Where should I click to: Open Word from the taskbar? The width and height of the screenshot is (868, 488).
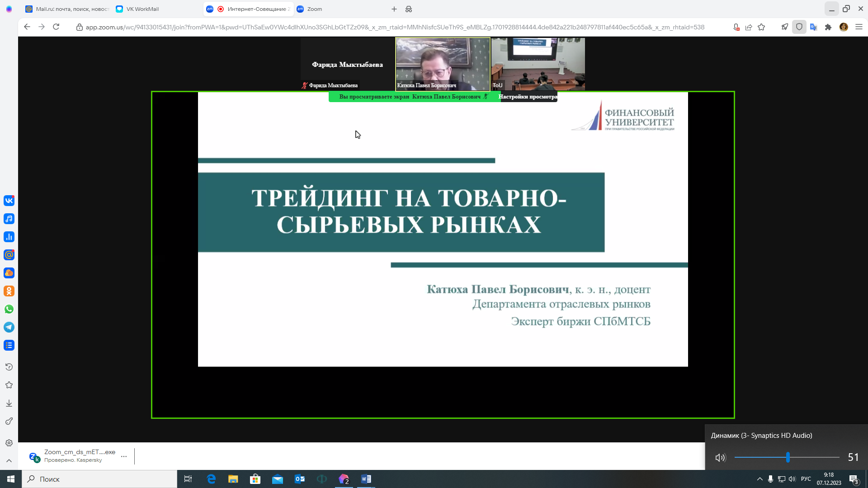[366, 479]
